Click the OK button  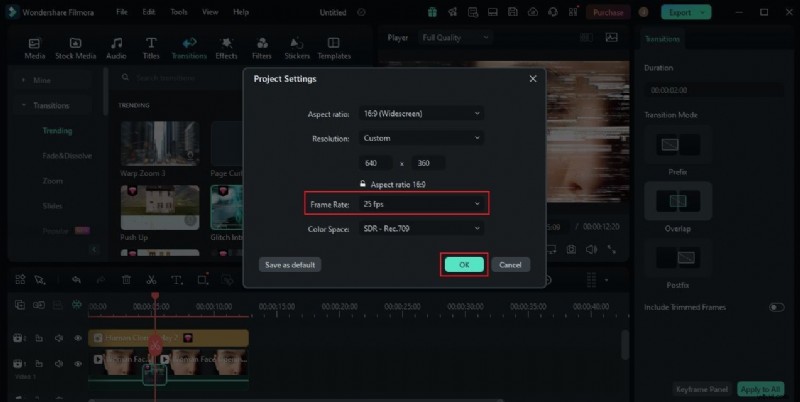[x=464, y=265]
